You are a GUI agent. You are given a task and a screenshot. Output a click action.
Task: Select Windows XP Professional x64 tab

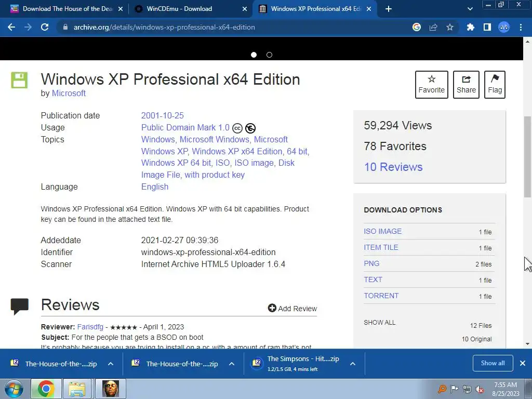(x=315, y=9)
